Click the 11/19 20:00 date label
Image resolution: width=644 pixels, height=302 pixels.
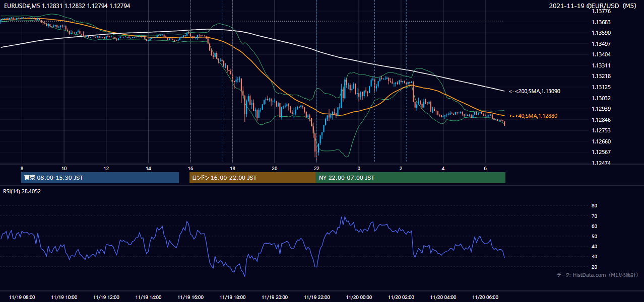[275, 297]
